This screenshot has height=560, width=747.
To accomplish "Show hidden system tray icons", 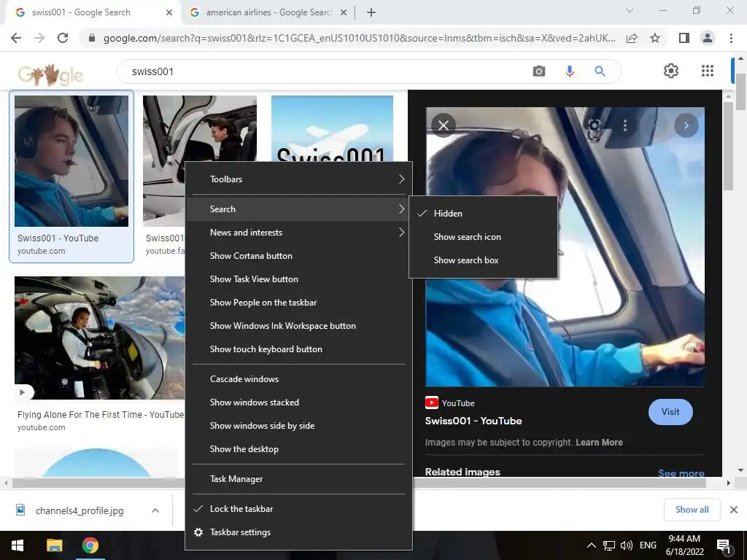I will click(591, 545).
